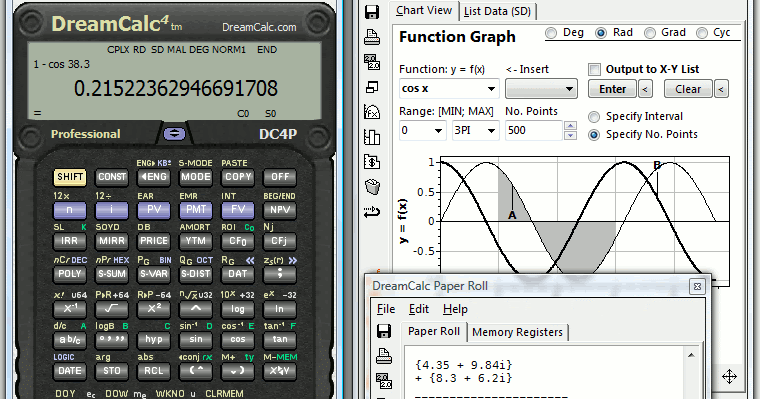Select the Grad angle radio button
Image resolution: width=760 pixels, height=399 pixels.
point(650,33)
